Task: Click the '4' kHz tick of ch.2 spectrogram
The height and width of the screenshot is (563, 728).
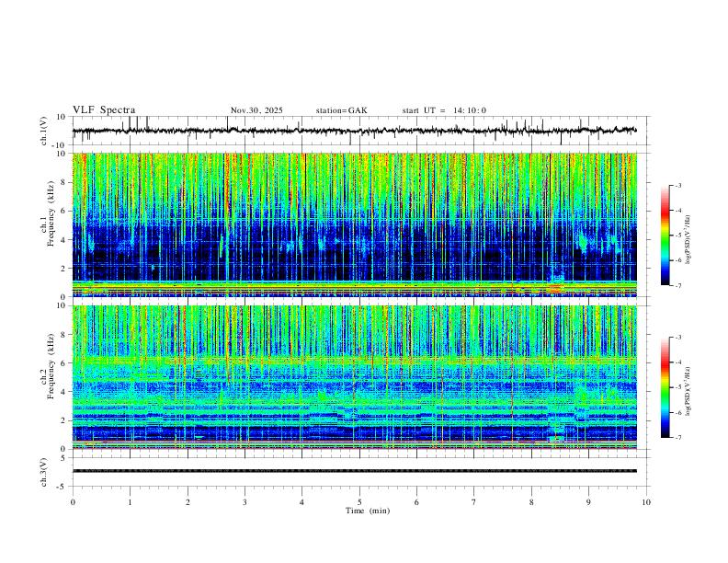Action: click(64, 392)
